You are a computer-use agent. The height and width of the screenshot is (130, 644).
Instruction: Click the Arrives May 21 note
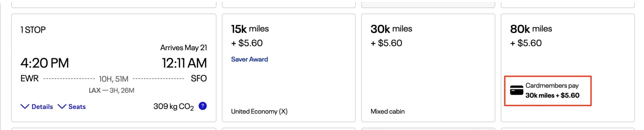pyautogui.click(x=183, y=47)
